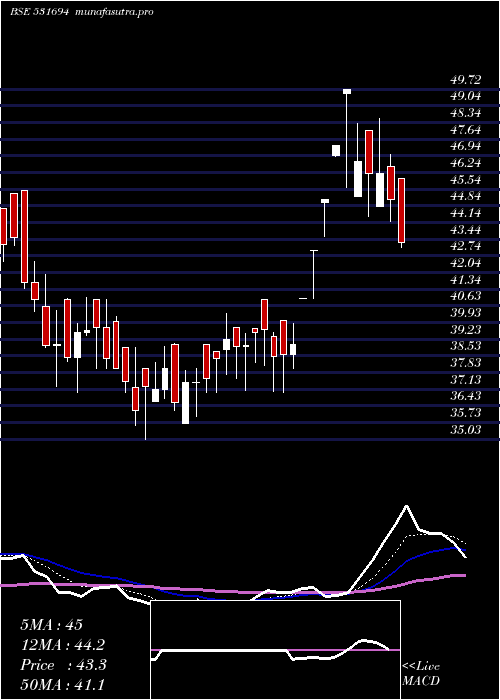This screenshot has height=700, width=500.
Task: Select the 47.64 price level label
Action: pyautogui.click(x=466, y=130)
